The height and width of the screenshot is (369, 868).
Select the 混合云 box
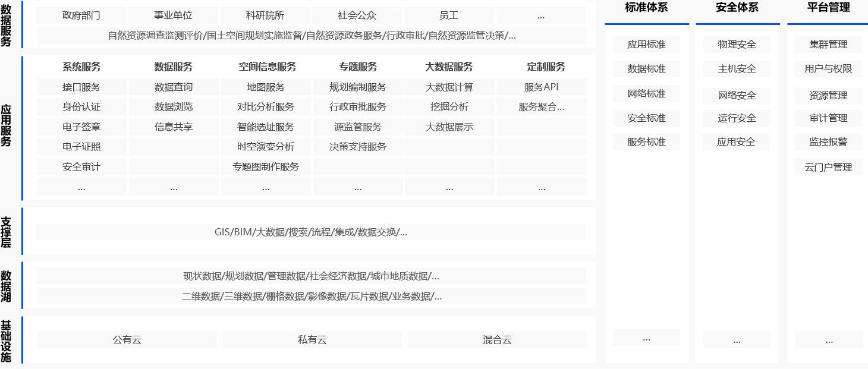[497, 340]
